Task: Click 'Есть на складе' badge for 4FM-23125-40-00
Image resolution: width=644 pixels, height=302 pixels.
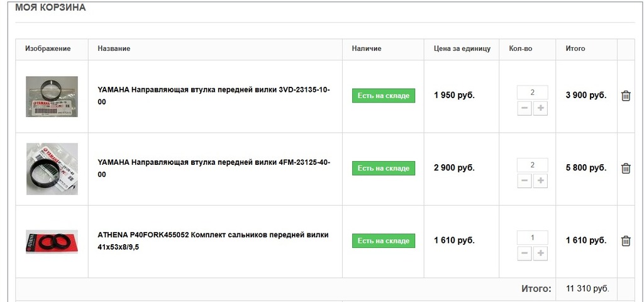Action: coord(384,168)
